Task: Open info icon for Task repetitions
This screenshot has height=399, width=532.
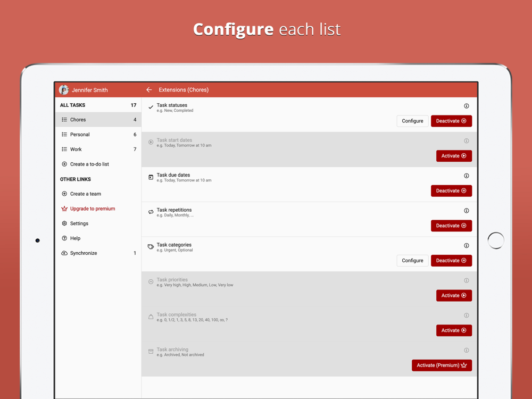Action: click(x=467, y=211)
